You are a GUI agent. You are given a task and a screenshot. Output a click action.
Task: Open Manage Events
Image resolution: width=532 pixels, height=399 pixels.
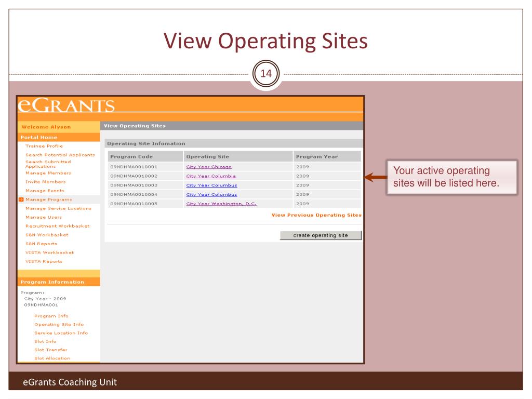(x=45, y=191)
